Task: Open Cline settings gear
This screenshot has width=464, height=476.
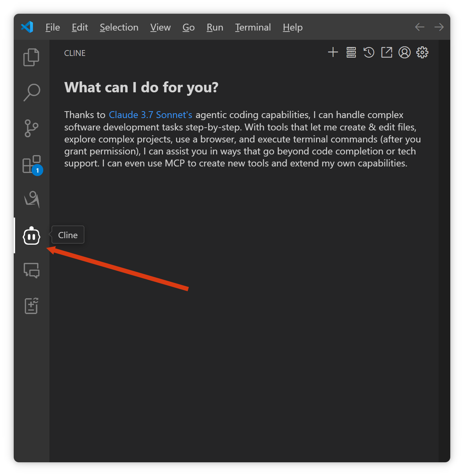Action: [x=422, y=53]
